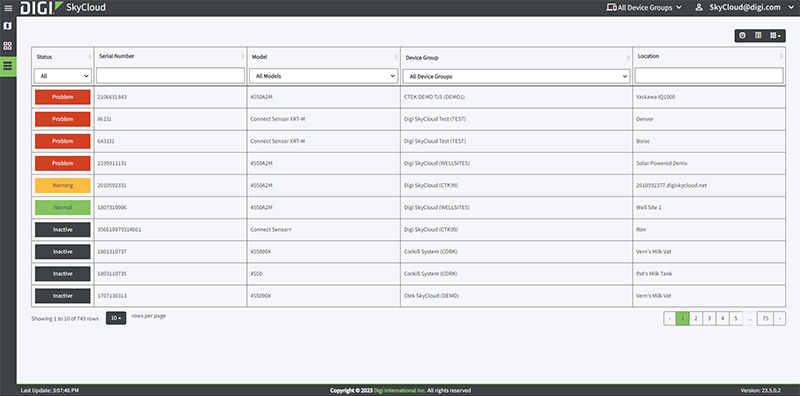
Task: Click Inactive status for serial 1801310737
Action: [63, 252]
